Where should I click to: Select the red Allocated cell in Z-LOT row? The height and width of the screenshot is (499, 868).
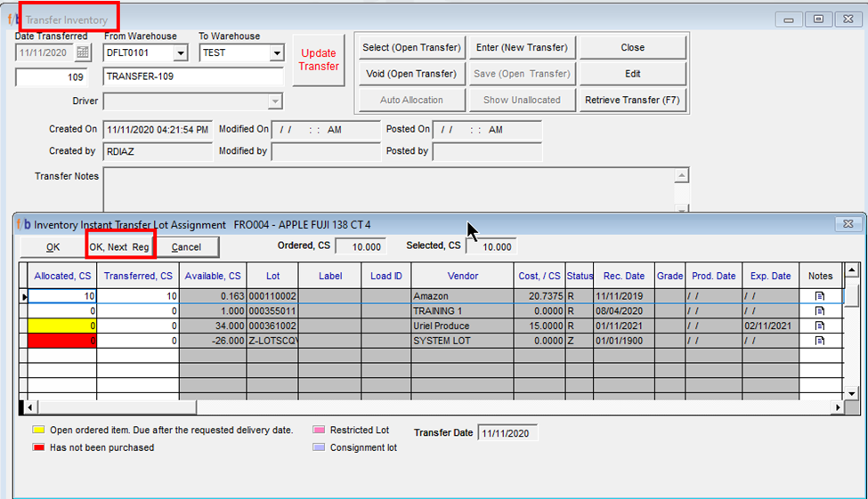click(x=62, y=341)
